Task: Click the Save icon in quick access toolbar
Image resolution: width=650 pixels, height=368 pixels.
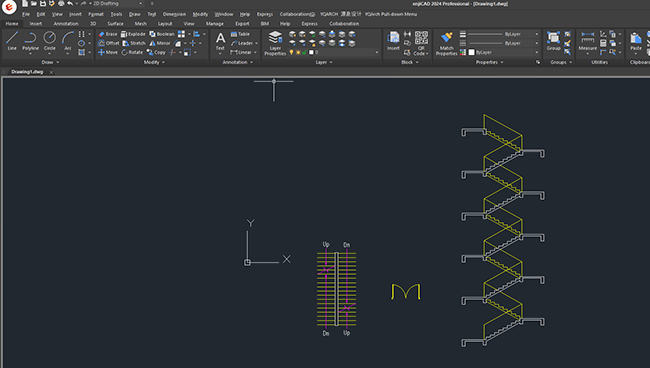Action: (x=43, y=3)
